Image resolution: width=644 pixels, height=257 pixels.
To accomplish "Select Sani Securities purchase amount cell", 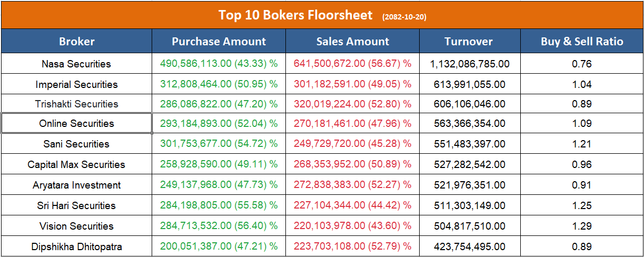I will (x=219, y=144).
